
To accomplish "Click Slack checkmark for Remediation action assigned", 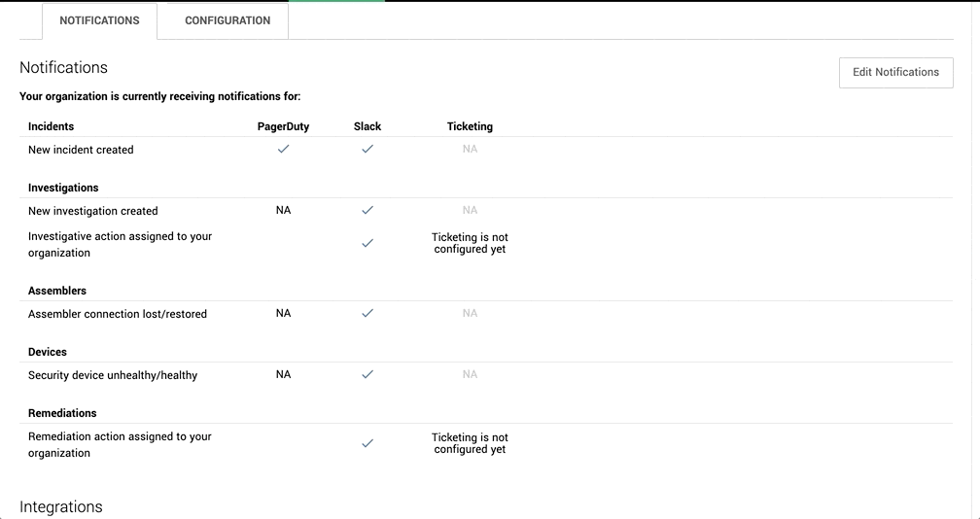I will point(367,443).
